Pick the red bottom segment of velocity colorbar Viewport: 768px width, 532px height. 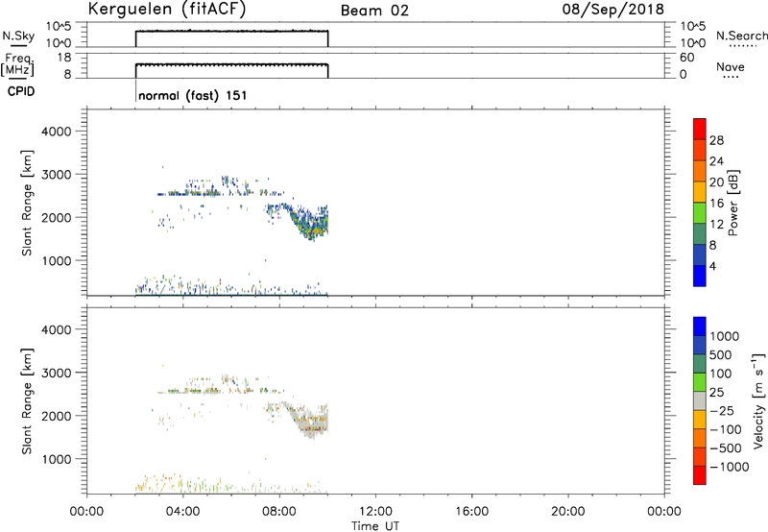(700, 475)
